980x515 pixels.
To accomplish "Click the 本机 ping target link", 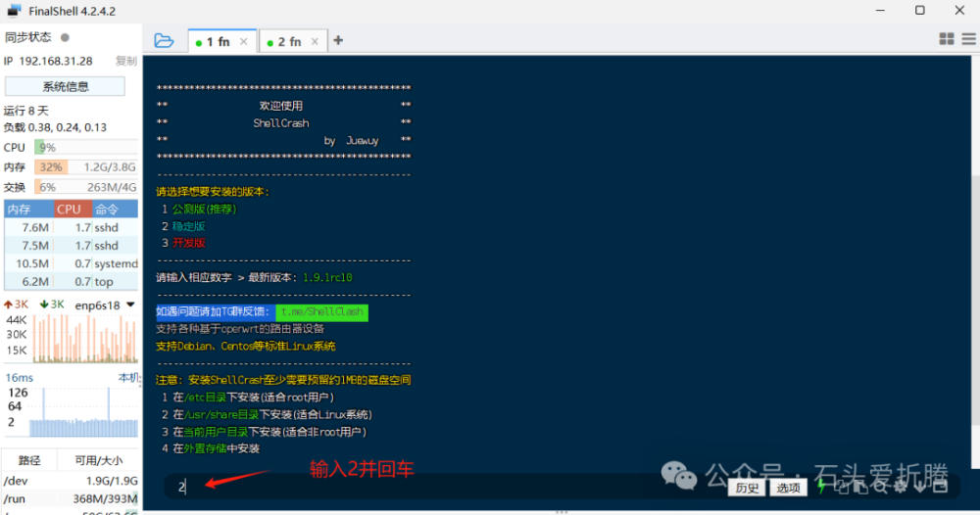I will pyautogui.click(x=128, y=378).
